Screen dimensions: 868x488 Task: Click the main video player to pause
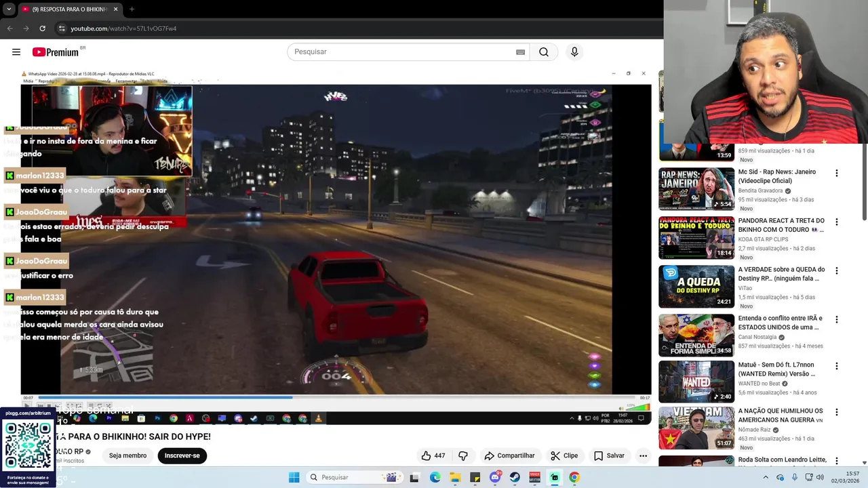[x=336, y=247]
